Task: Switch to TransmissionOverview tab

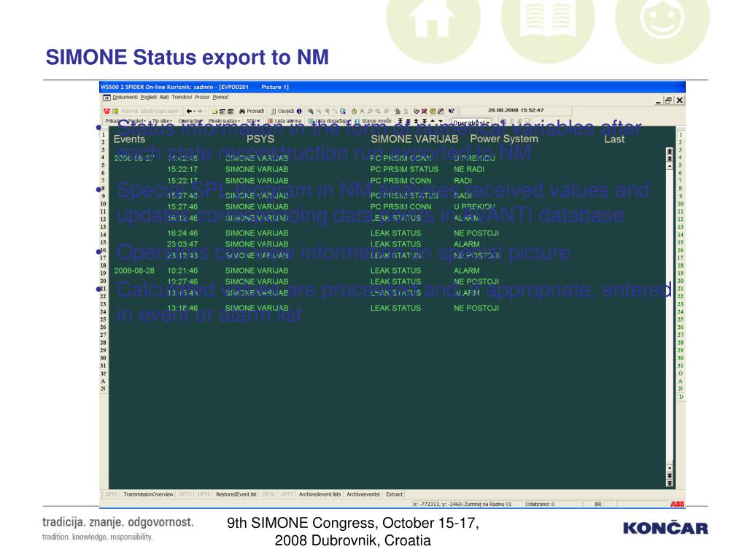Action: tap(148, 494)
